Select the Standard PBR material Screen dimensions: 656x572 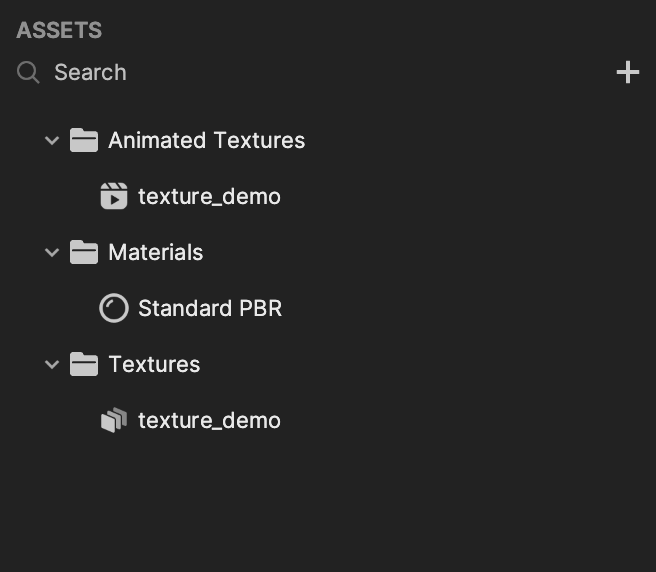point(210,308)
